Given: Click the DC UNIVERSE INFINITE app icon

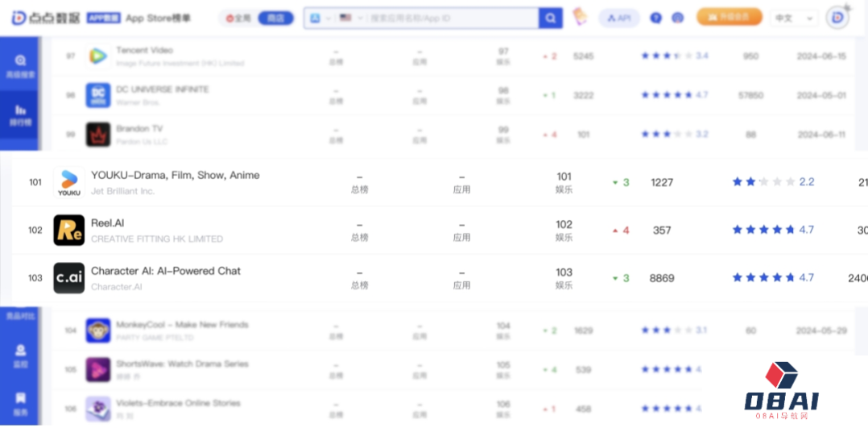Looking at the screenshot, I should [x=98, y=95].
